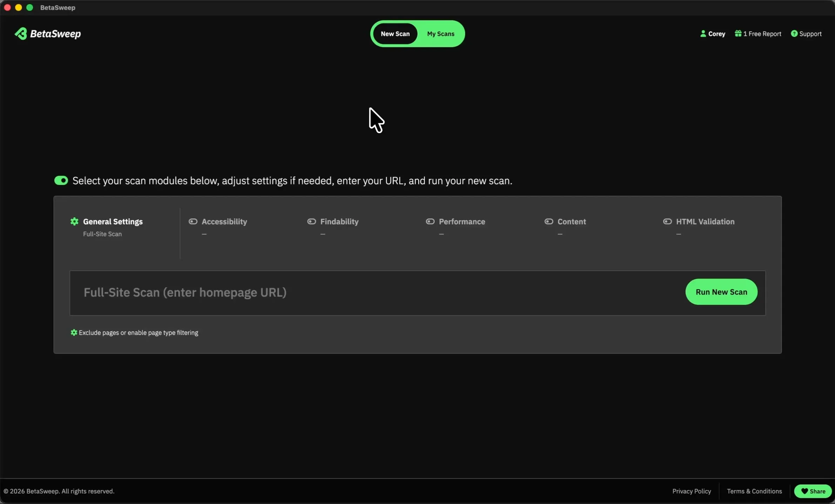Click the copyright 2026 BetaSweep text

pos(59,491)
